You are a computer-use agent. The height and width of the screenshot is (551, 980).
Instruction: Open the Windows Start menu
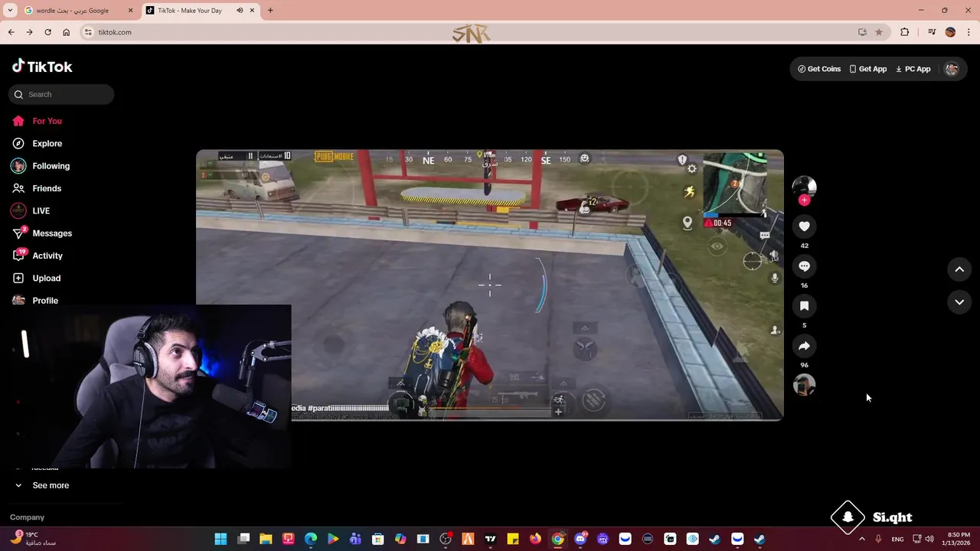220,539
